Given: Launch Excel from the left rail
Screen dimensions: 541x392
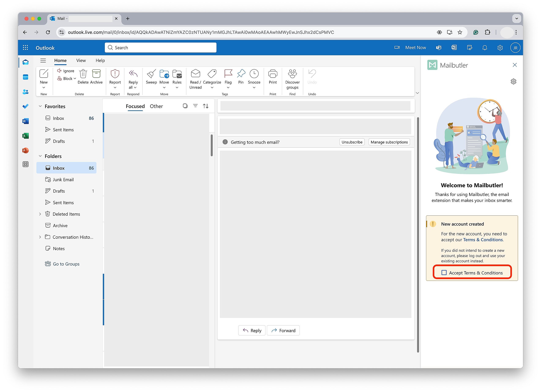Looking at the screenshot, I should [26, 136].
